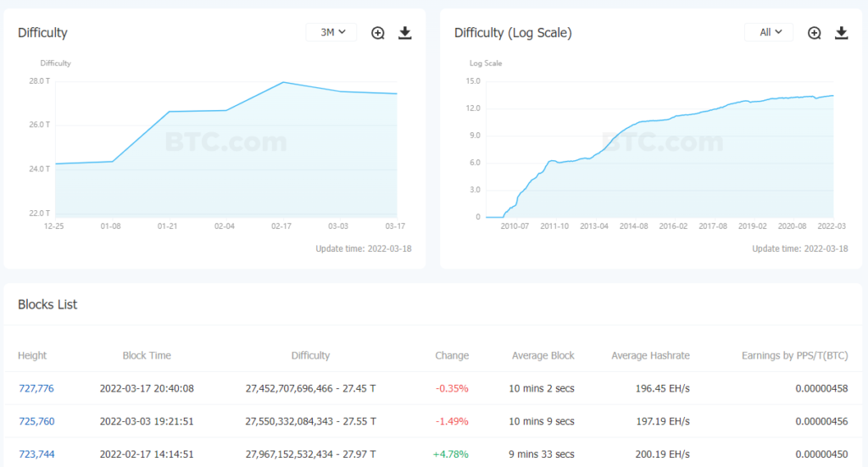The width and height of the screenshot is (868, 467).
Task: Open the 3M time range dropdown
Action: tap(331, 32)
